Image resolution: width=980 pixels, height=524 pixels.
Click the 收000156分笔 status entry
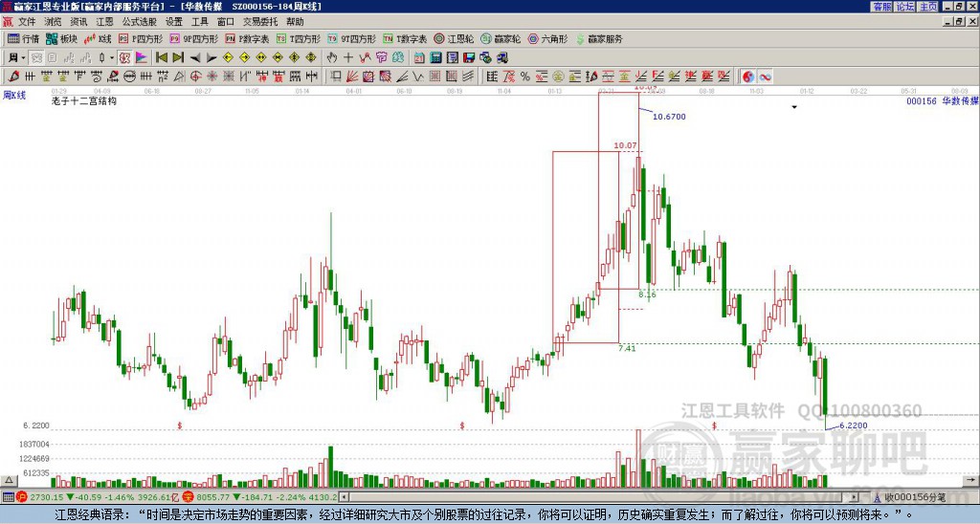[909, 497]
